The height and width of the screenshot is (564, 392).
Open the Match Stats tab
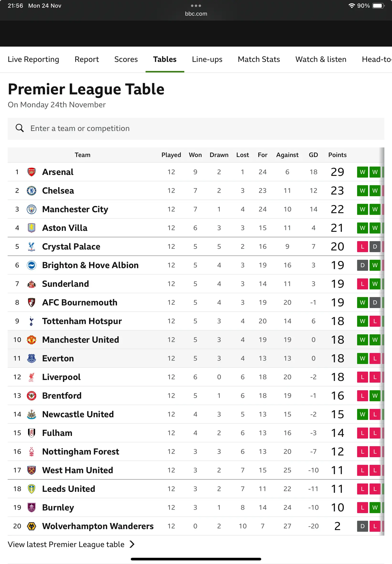point(259,60)
